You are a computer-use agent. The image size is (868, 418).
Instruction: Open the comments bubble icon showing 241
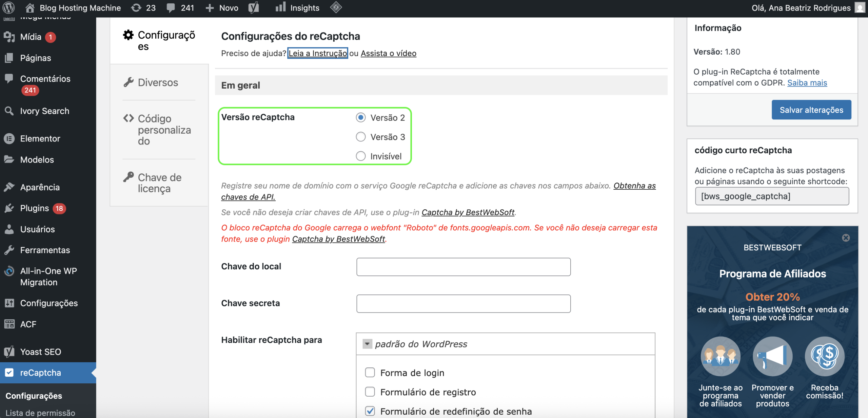coord(171,8)
